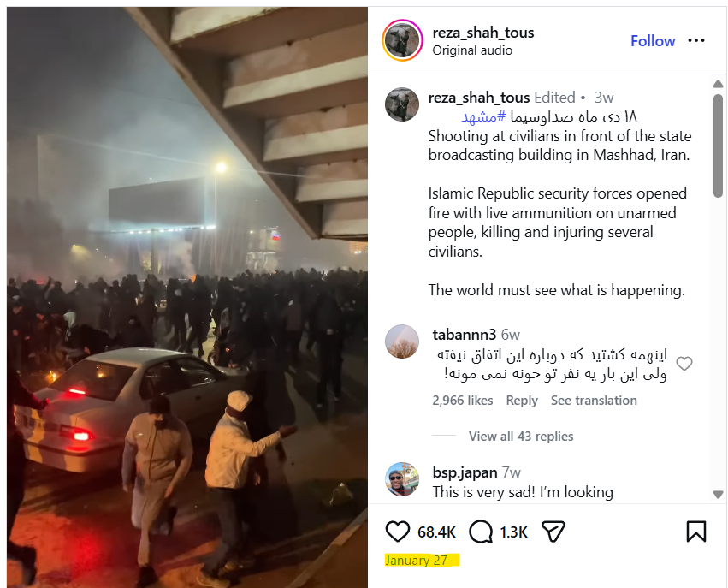Click tabannn3's profile picture
Image resolution: width=728 pixels, height=588 pixels.
point(402,342)
